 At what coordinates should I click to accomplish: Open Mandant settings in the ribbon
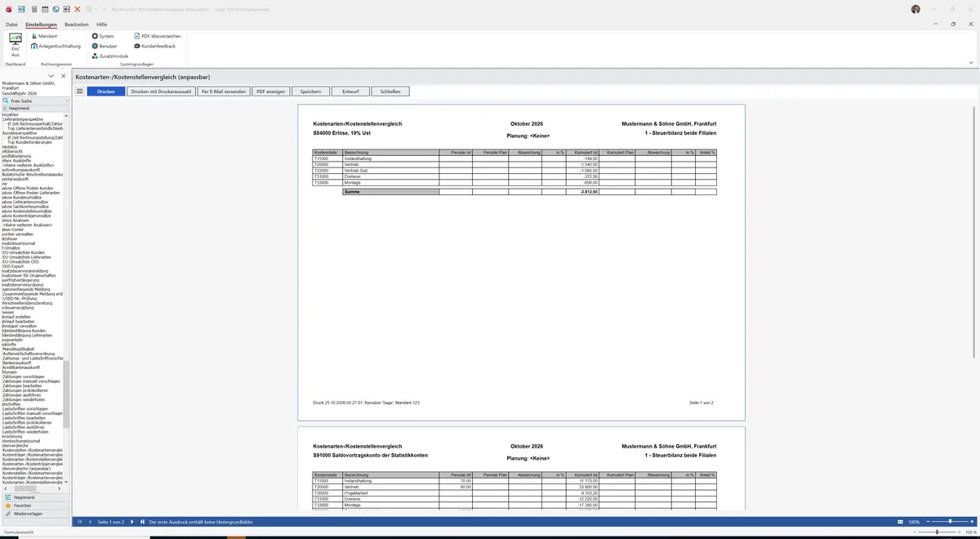tap(44, 36)
